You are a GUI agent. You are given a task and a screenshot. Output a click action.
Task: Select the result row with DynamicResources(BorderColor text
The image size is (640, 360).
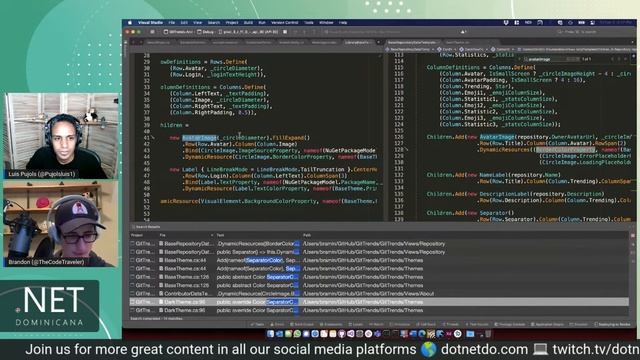[379, 244]
